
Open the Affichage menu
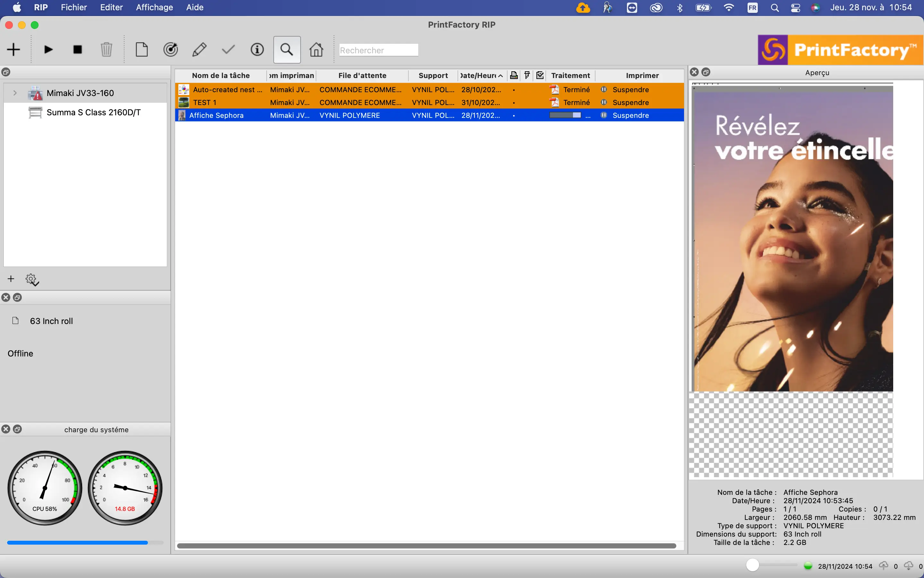coord(154,7)
